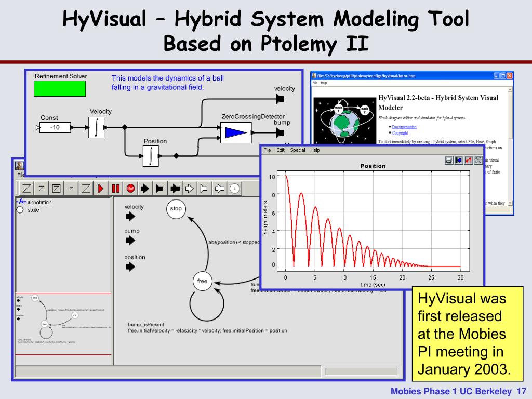The width and height of the screenshot is (532, 399).
Task: Click the large Z zoom-in toolbar icon
Action: [x=26, y=188]
